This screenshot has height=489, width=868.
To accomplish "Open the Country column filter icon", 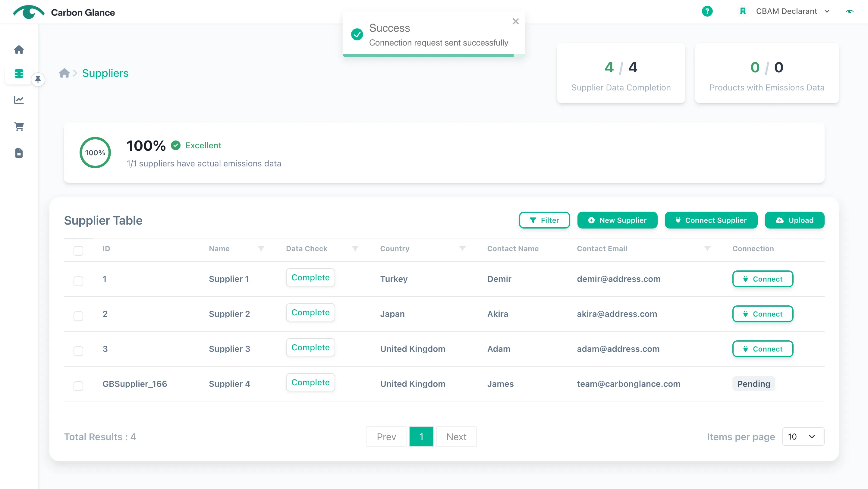I will coord(462,248).
